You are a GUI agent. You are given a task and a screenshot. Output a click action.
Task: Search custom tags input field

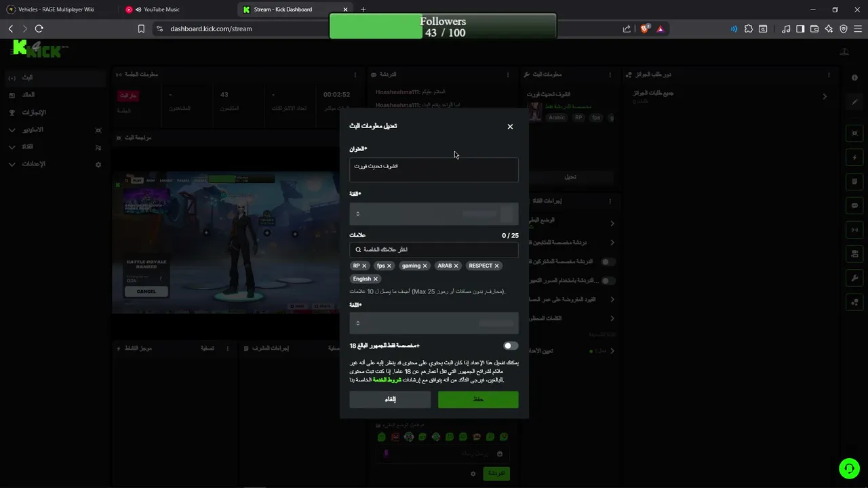[x=434, y=249]
